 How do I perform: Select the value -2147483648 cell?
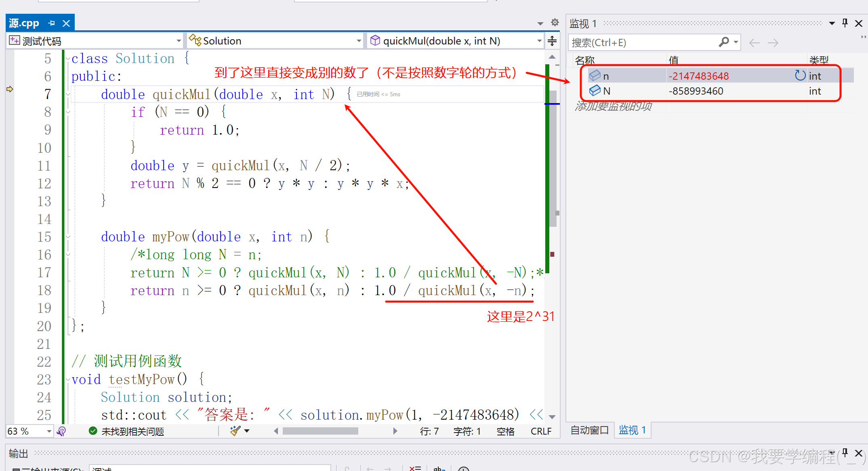[698, 76]
